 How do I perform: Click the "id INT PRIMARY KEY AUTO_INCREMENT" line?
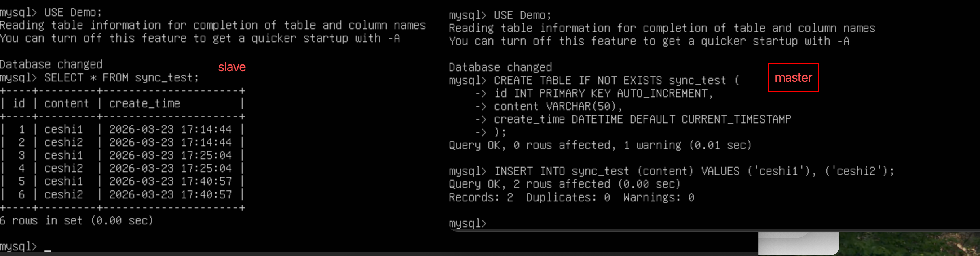pyautogui.click(x=603, y=94)
